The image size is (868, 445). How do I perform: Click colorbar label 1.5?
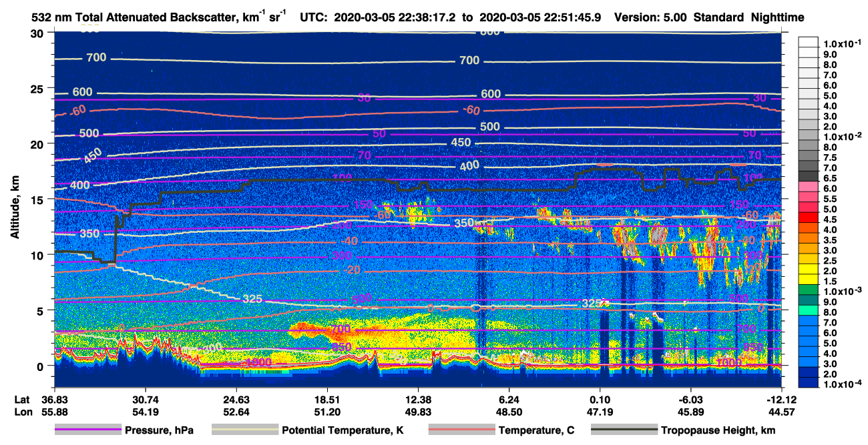coord(829,282)
